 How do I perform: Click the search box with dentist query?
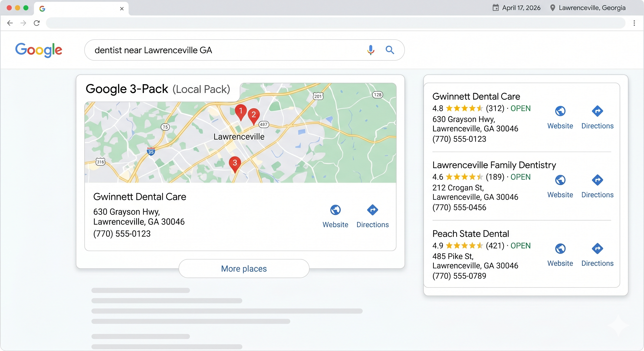coord(244,50)
